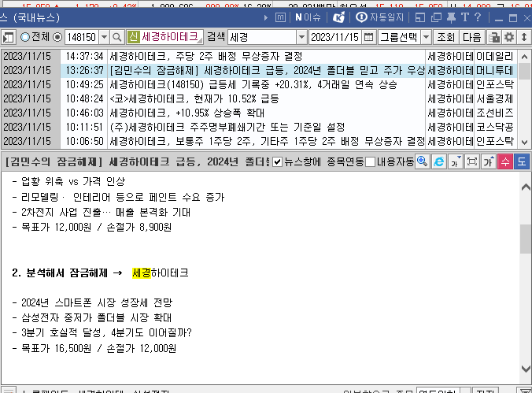
Task: Click 서울경제 source cell
Action: pos(495,99)
